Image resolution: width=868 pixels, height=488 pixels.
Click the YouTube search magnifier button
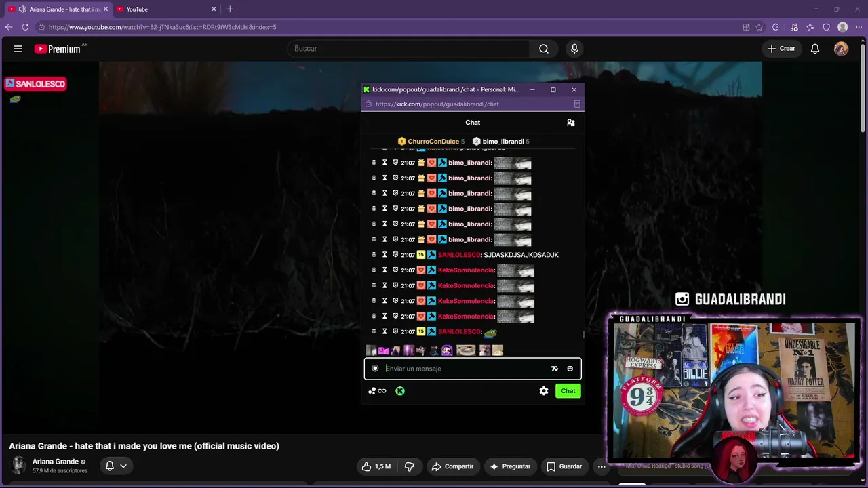(x=544, y=49)
